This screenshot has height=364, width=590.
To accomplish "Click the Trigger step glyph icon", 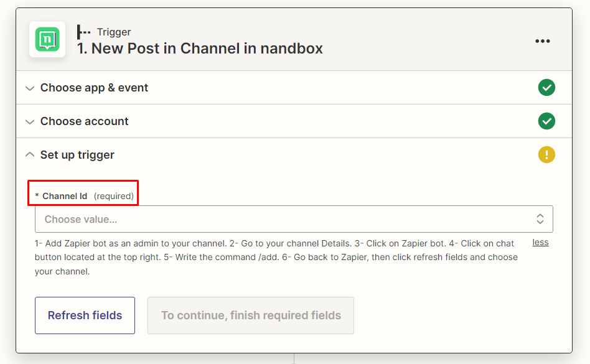I will click(83, 32).
